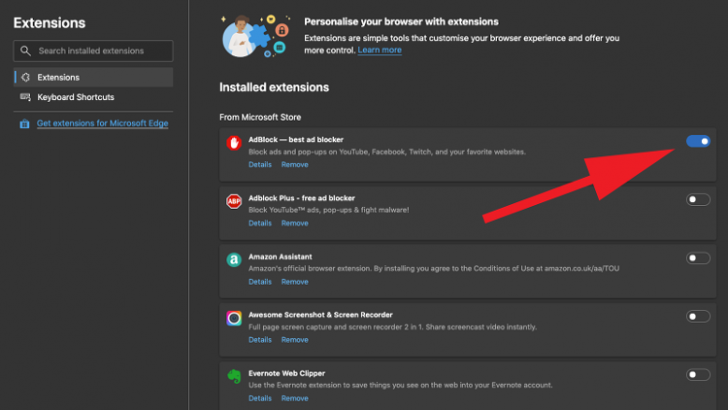Remove the Evernote Web Clipper extension

[x=295, y=398]
